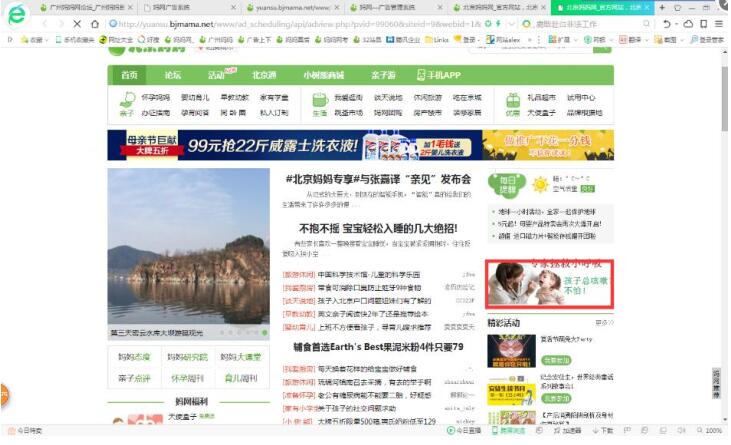Click the 妈妈研究院 button under photo
Viewport: 731px width, 445px height.
[188, 357]
